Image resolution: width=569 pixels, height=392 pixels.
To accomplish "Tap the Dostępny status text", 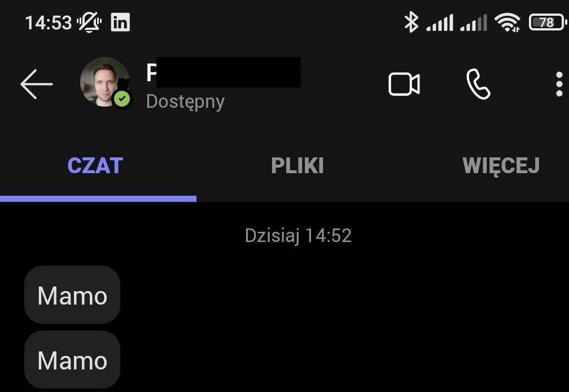I will [x=185, y=102].
